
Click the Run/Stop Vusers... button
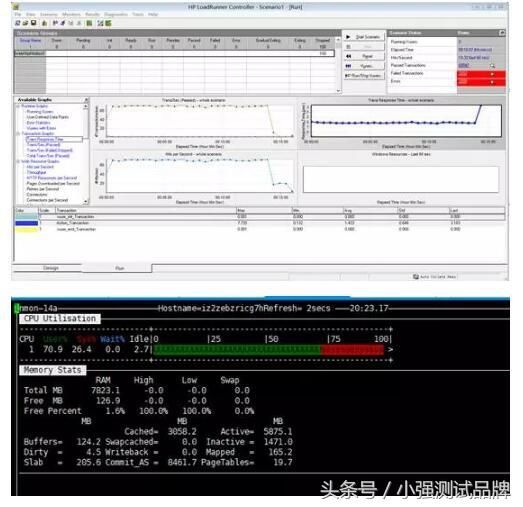pyautogui.click(x=364, y=76)
